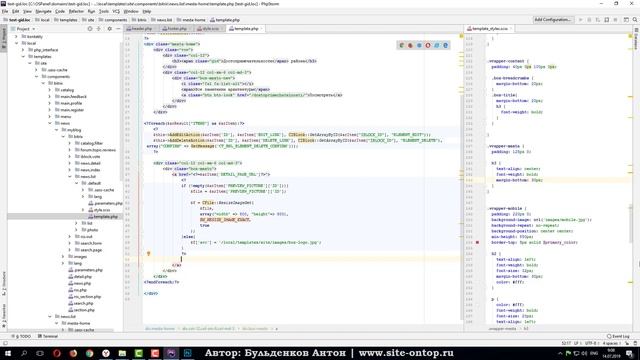The height and width of the screenshot is (360, 640).
Task: Open Google Chrome from the taskbar
Action: click(89, 353)
